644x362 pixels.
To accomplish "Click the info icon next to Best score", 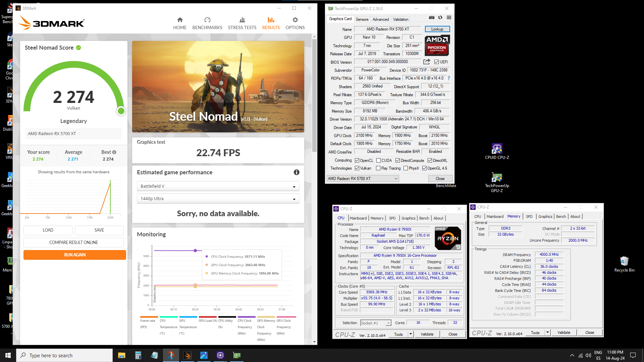I will tap(114, 152).
